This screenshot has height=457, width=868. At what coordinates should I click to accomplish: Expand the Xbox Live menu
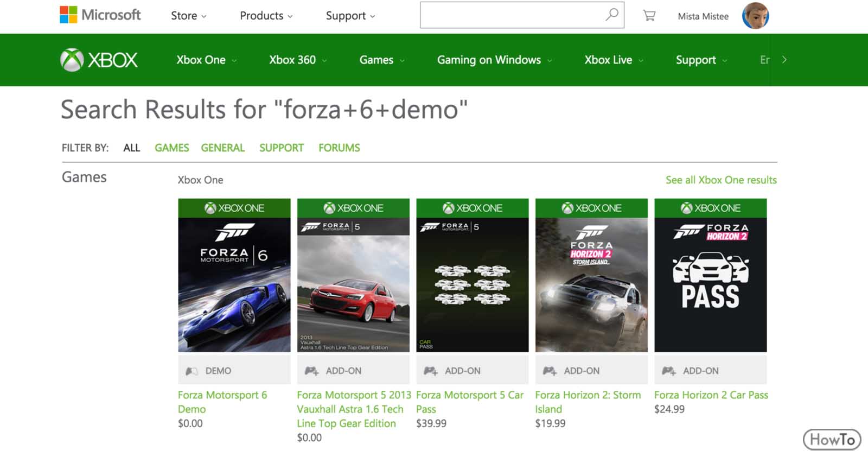coord(614,60)
